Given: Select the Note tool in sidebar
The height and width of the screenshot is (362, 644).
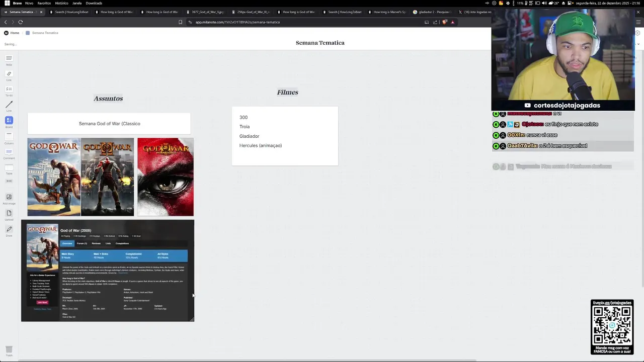Looking at the screenshot, I should (9, 60).
